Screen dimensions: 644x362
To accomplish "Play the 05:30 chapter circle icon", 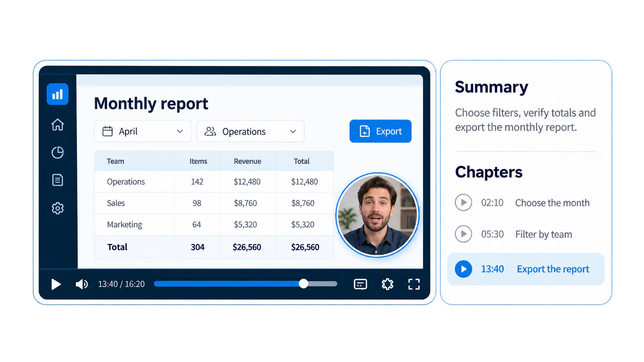I will (463, 234).
